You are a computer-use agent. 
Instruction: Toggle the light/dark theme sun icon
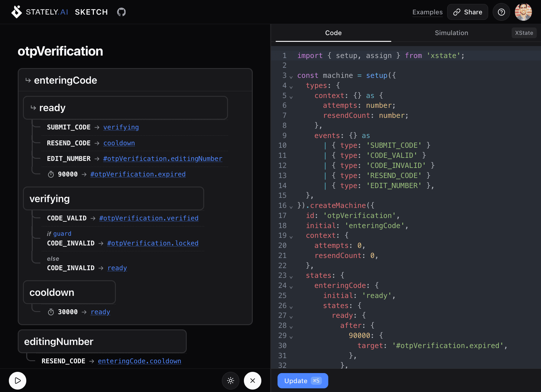point(230,380)
